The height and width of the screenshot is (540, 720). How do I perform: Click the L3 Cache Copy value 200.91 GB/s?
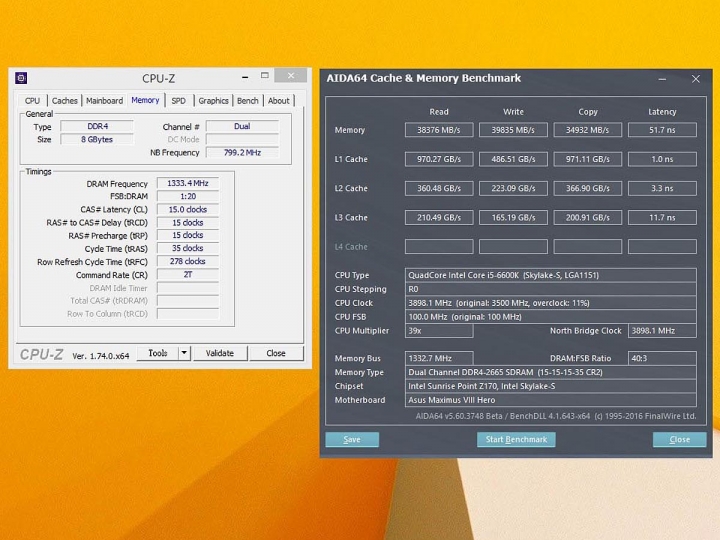[588, 218]
